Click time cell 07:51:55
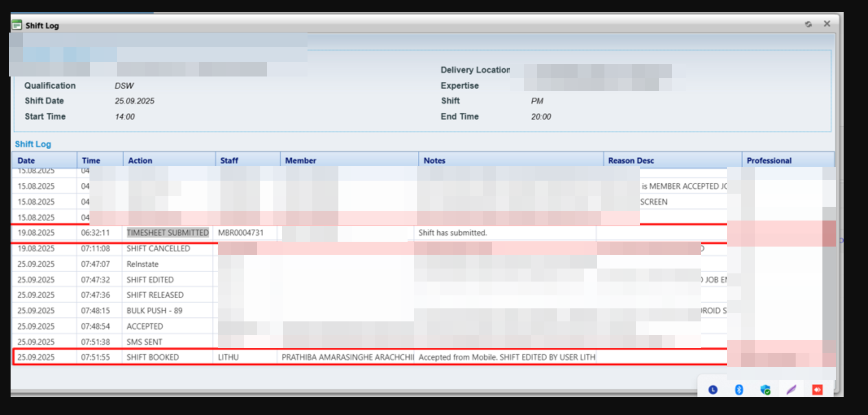 coord(95,357)
